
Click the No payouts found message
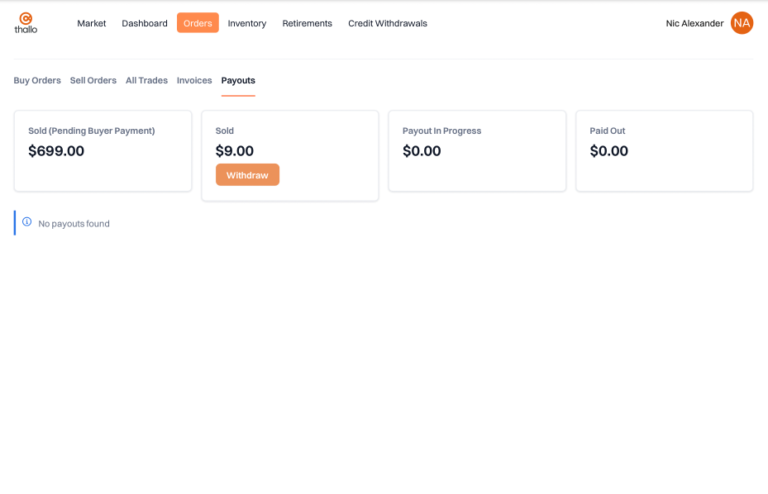[x=74, y=223]
